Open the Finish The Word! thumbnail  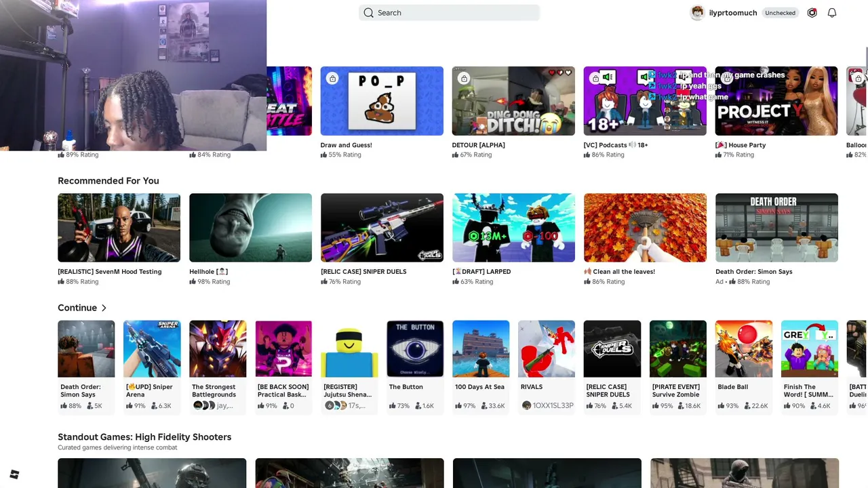(810, 349)
